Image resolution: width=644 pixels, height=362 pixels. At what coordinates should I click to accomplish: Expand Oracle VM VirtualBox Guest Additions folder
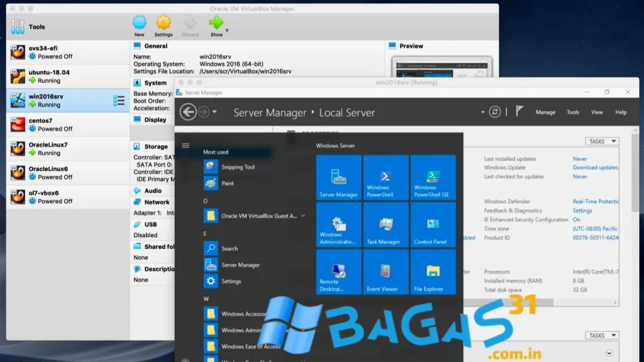(303, 216)
